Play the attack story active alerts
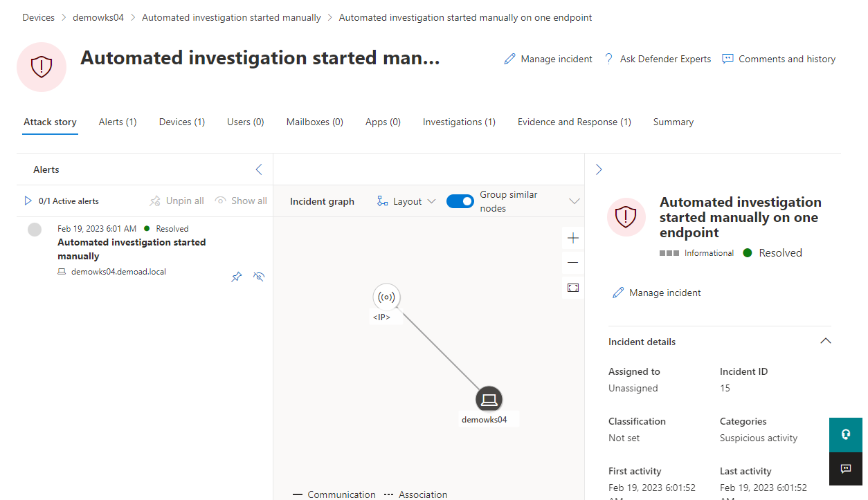The height and width of the screenshot is (500, 868). pyautogui.click(x=28, y=201)
